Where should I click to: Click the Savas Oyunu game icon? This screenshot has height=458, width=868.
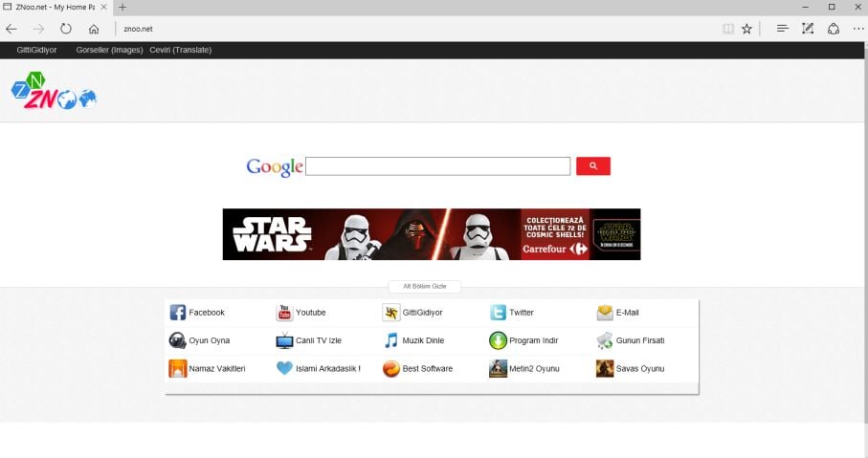[x=605, y=368]
